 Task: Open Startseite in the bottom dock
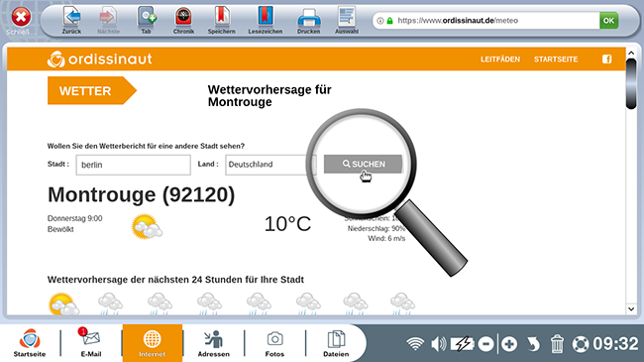coord(30,343)
